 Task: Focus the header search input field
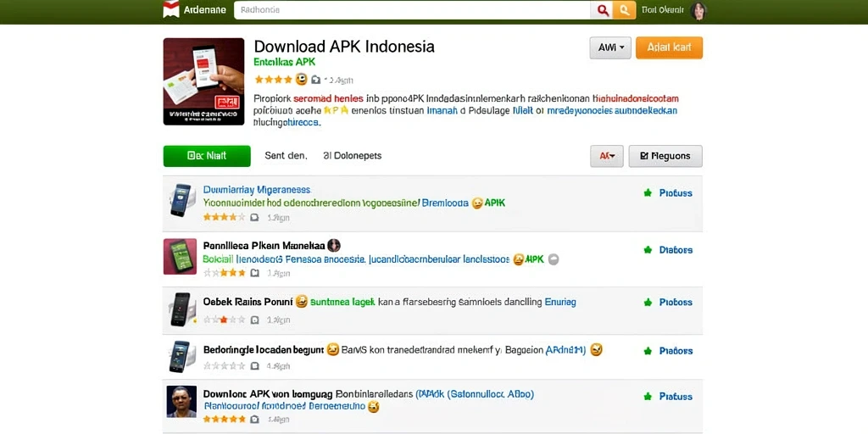click(413, 10)
